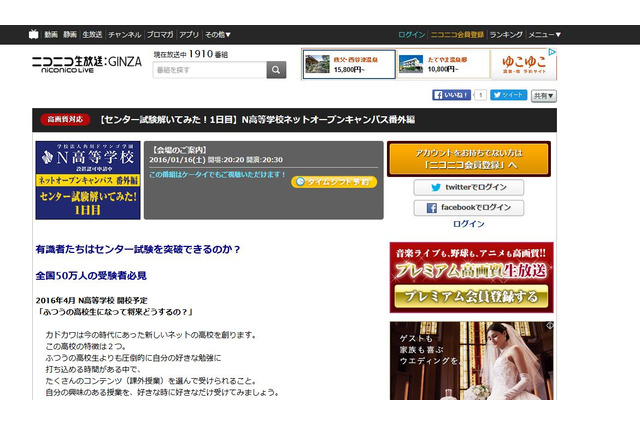Click the ニコニコ生放送 GINZA logo
The width and height of the screenshot is (640, 426).
(87, 64)
